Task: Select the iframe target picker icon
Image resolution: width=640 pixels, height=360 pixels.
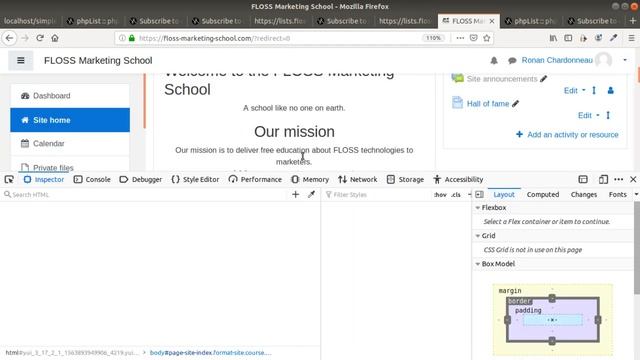Action: (x=583, y=179)
